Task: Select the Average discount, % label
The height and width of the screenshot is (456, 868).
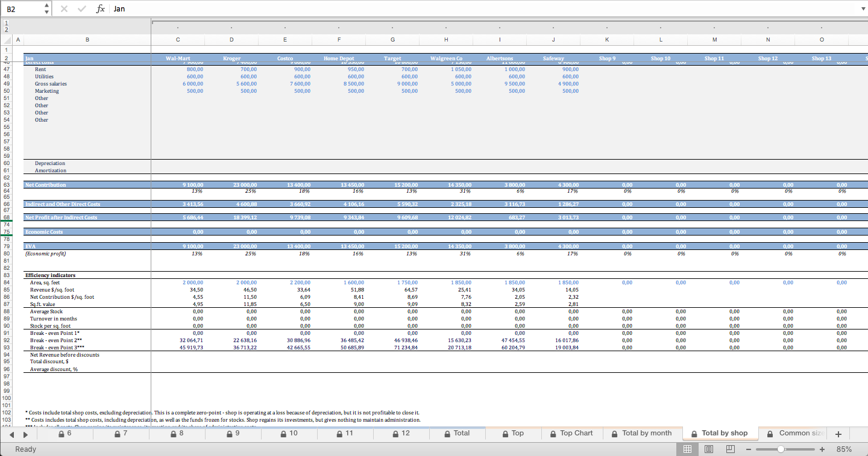Action: click(54, 369)
